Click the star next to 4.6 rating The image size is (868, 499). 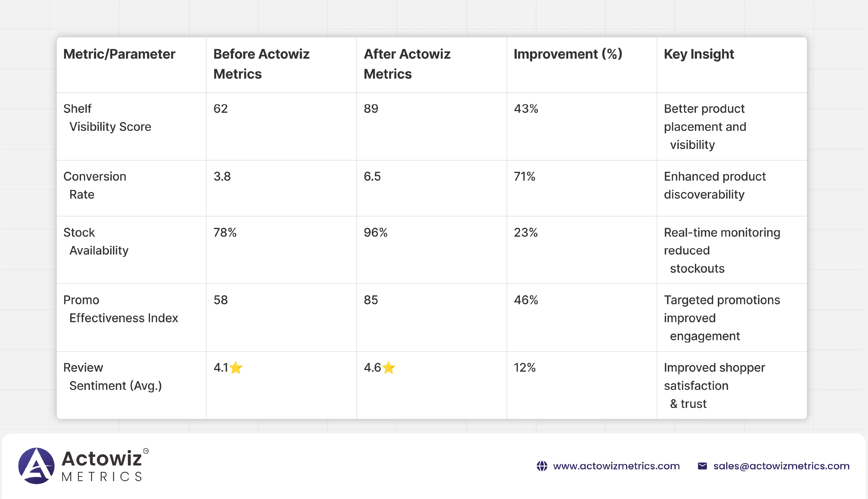click(389, 368)
